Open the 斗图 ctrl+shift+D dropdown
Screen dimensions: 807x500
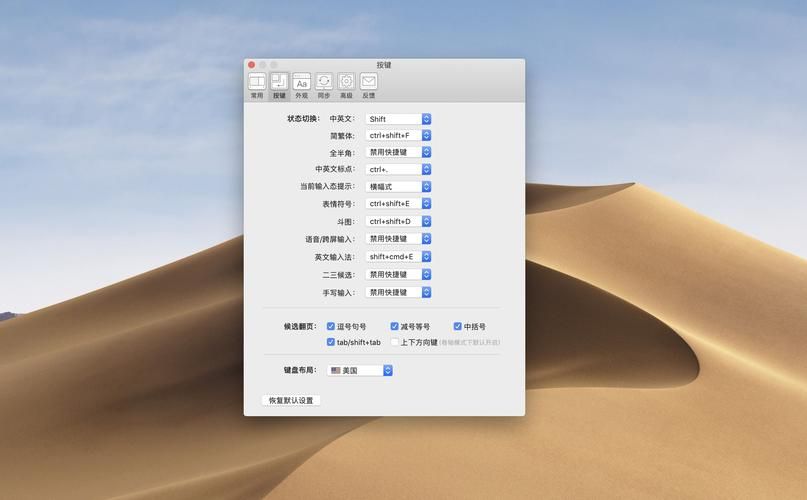point(398,221)
